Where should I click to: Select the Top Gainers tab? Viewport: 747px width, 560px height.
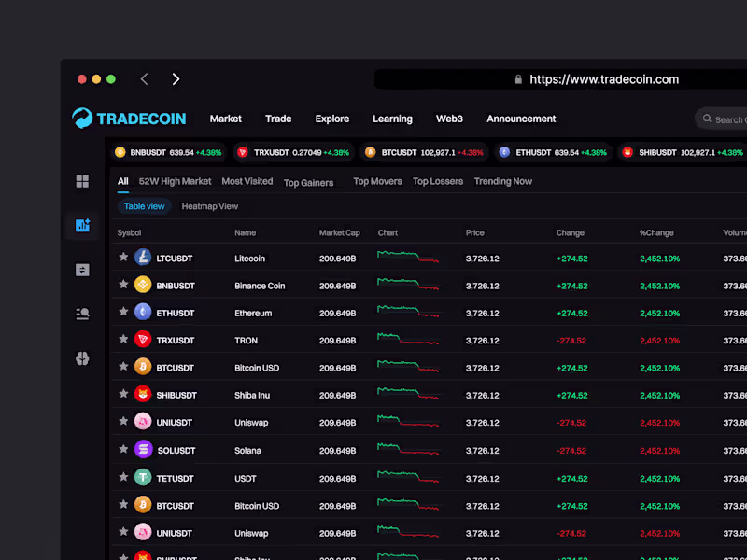click(x=308, y=183)
